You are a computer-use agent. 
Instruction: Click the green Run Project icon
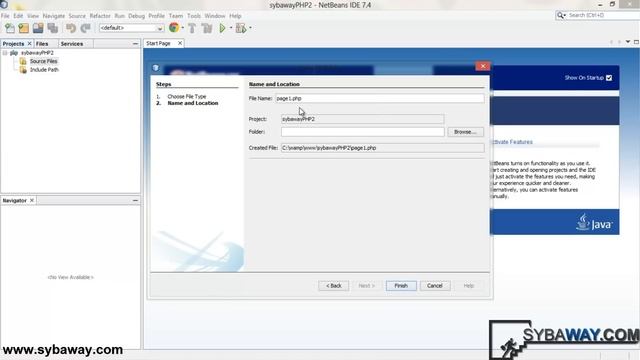(x=222, y=28)
